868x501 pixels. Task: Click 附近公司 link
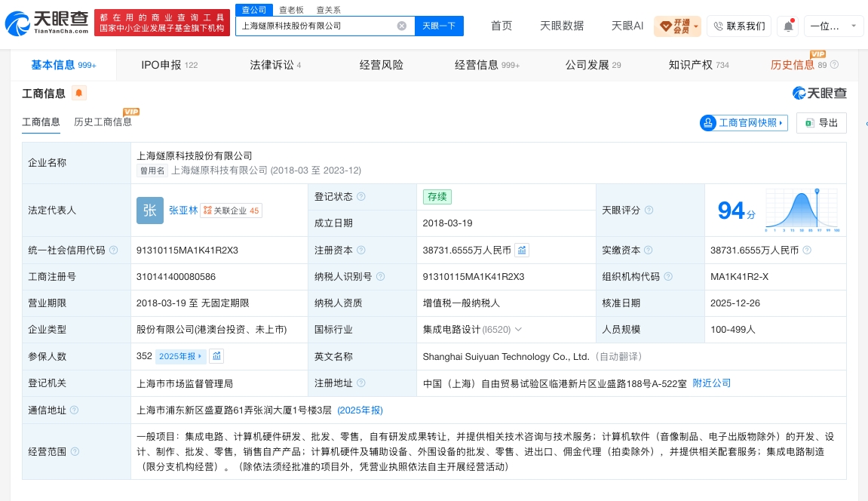(712, 383)
